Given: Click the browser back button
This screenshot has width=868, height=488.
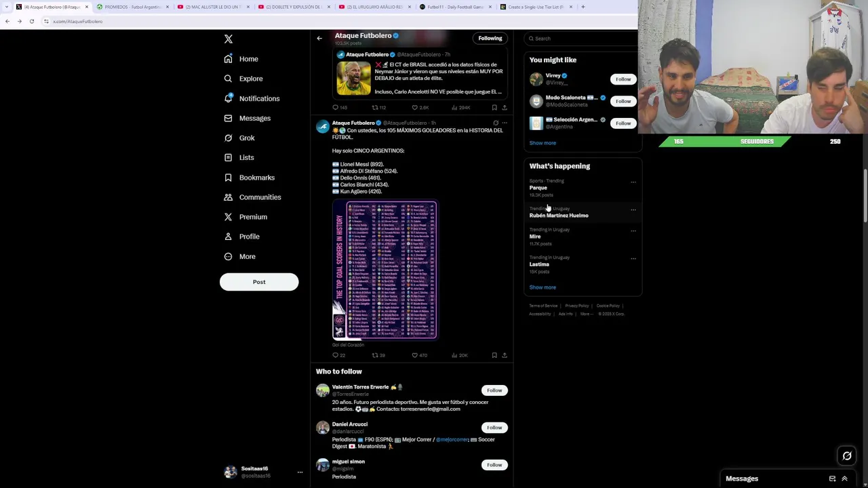Looking at the screenshot, I should tap(7, 21).
